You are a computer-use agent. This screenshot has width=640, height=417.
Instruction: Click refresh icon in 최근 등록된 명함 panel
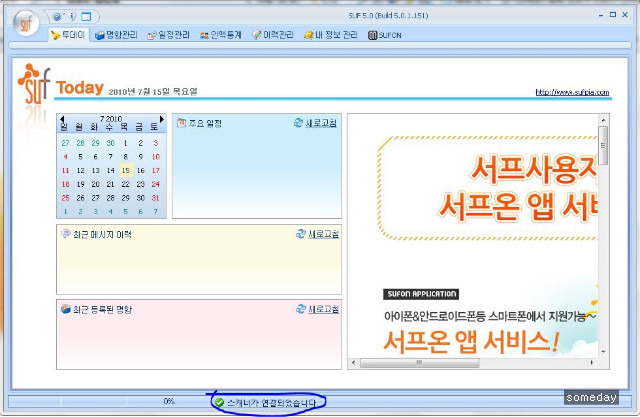[300, 309]
